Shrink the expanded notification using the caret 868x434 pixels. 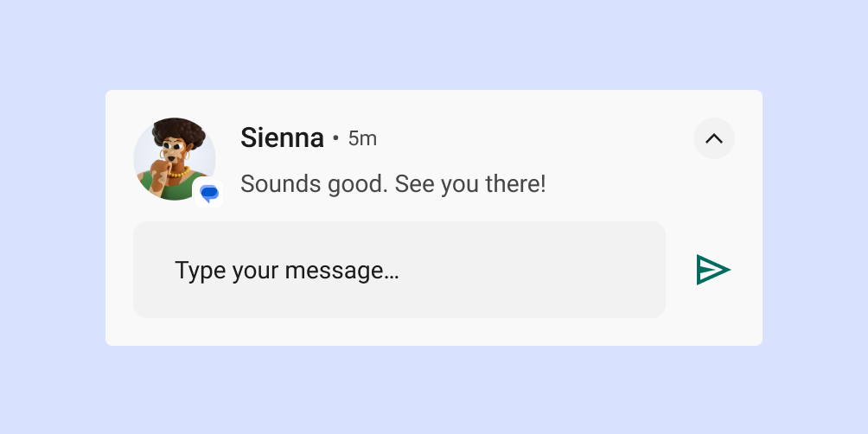click(x=713, y=138)
